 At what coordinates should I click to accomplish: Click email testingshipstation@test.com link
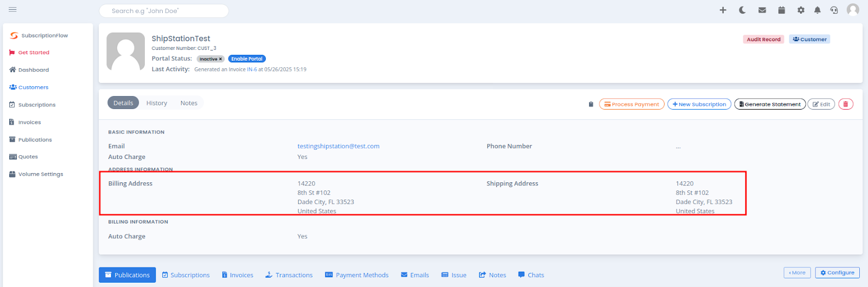[339, 146]
